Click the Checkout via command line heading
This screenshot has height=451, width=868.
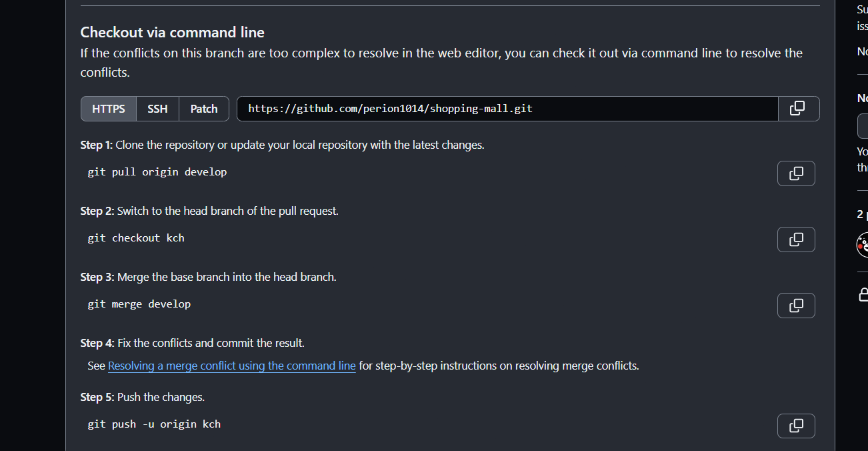173,32
